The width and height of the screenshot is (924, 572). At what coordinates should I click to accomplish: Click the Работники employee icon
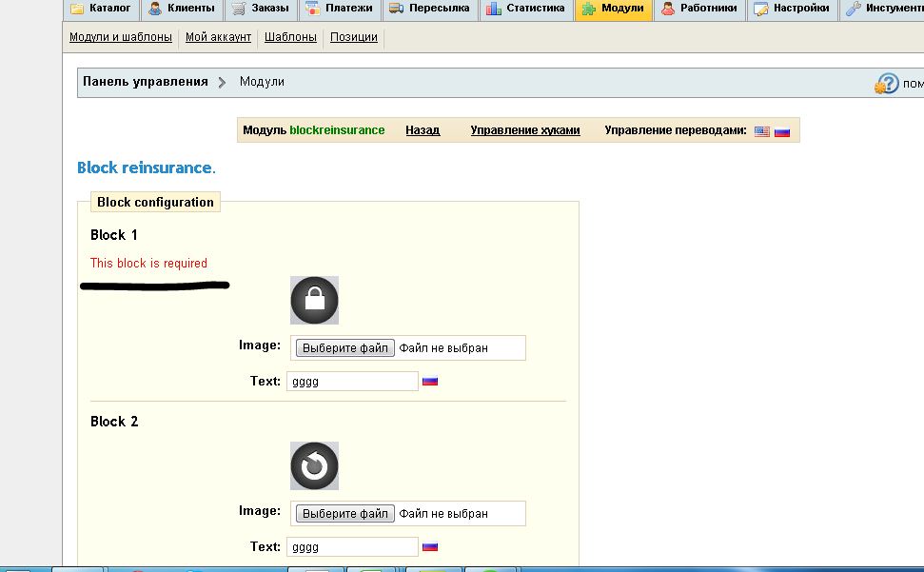(x=668, y=9)
